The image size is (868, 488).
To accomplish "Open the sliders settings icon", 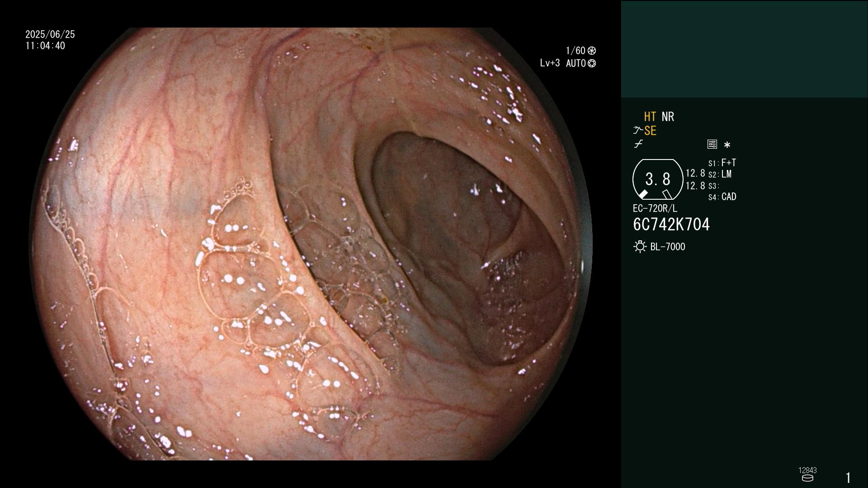I will point(712,144).
